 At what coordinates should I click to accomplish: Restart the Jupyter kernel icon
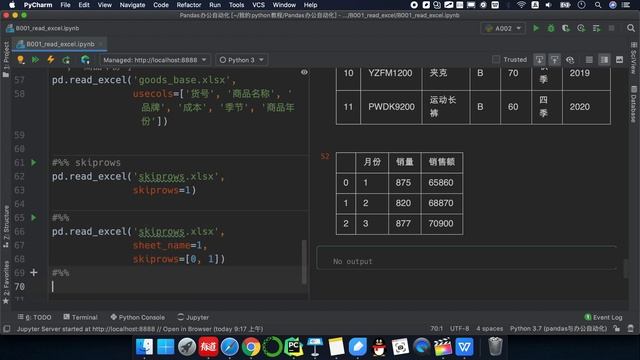(66, 60)
